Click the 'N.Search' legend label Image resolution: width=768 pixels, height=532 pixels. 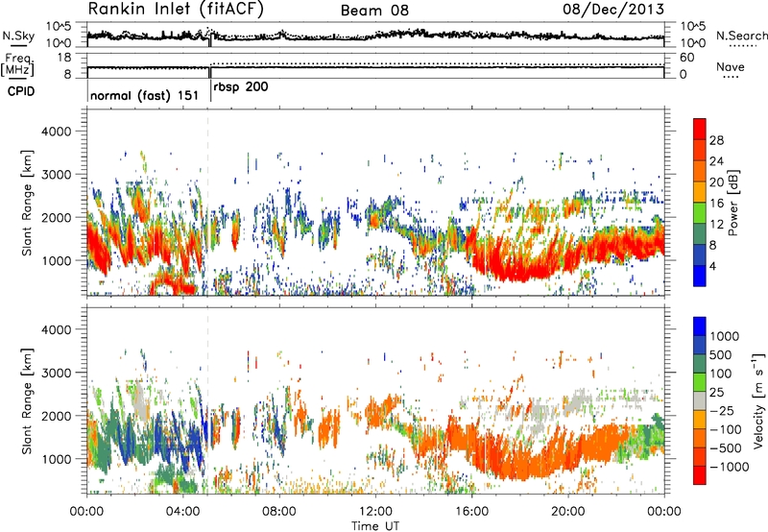(741, 36)
